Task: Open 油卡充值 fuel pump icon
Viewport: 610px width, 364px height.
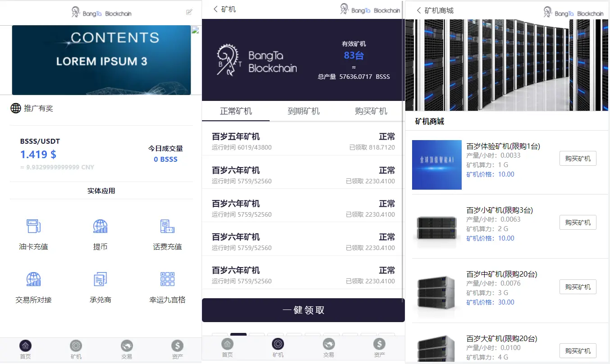Action: [x=33, y=226]
